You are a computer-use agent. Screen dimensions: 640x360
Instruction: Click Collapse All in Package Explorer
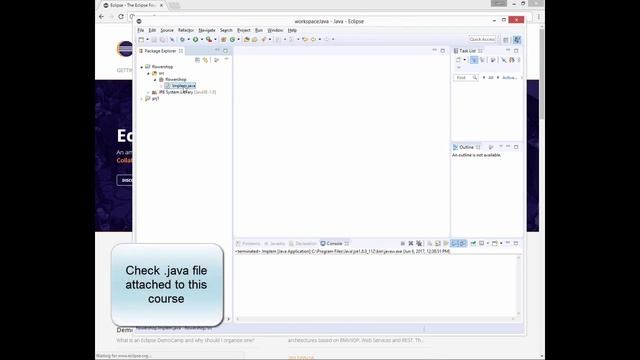click(x=198, y=60)
